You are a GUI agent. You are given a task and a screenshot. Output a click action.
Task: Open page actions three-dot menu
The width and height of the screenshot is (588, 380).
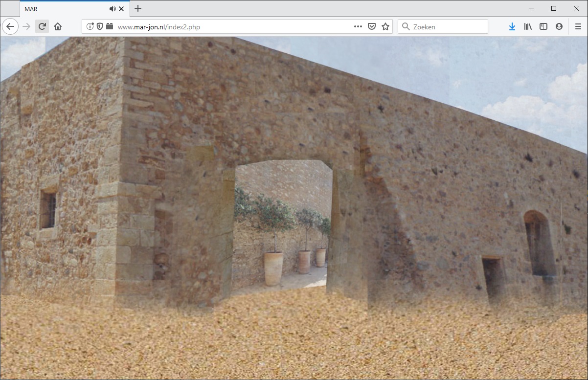coord(358,26)
